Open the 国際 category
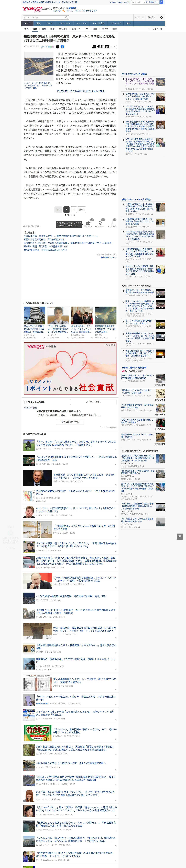186x868 pixels. (x=44, y=29)
